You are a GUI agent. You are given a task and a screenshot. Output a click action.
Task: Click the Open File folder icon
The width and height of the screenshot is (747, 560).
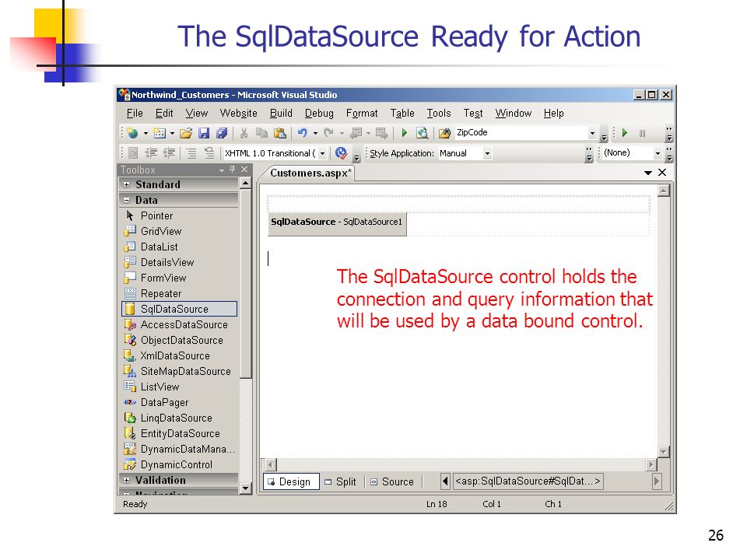[186, 133]
